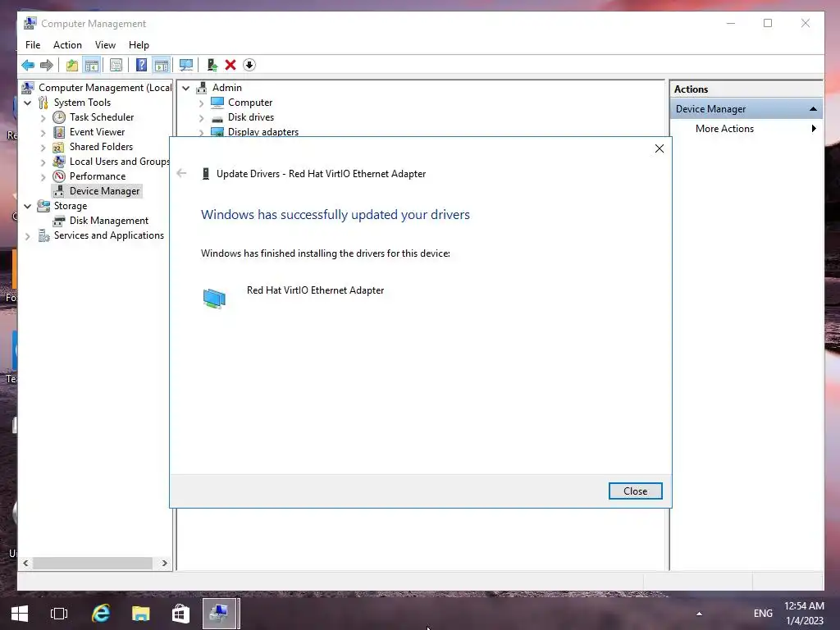This screenshot has width=840, height=630.
Task: Expand Services and Applications node
Action: (x=27, y=235)
